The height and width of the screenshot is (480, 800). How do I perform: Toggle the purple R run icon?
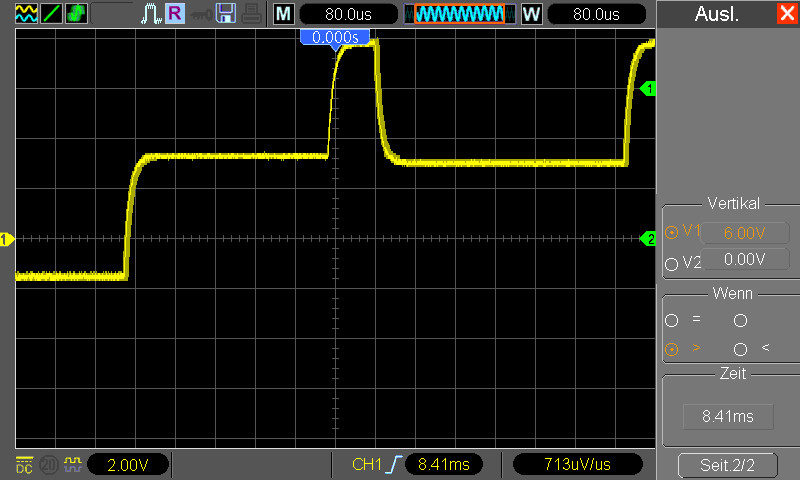pos(175,13)
